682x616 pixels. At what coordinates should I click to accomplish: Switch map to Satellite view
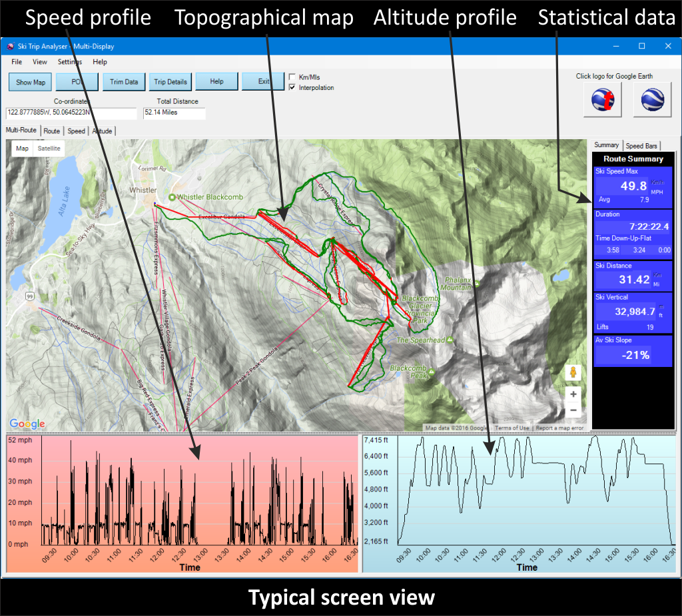[x=49, y=149]
